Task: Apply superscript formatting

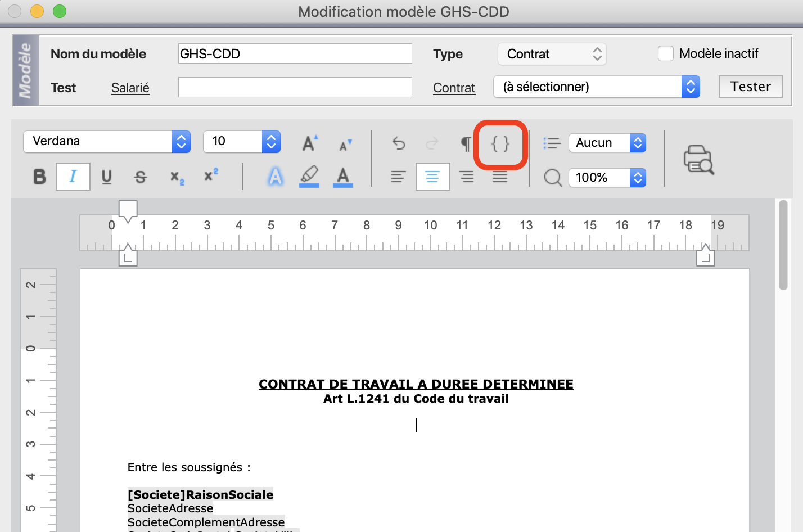Action: [x=211, y=175]
